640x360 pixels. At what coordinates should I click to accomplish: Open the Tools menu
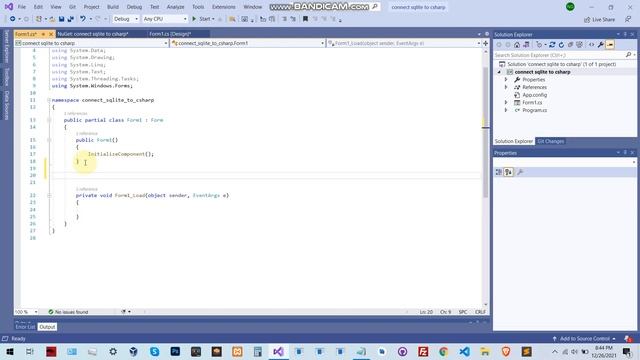coord(198,7)
